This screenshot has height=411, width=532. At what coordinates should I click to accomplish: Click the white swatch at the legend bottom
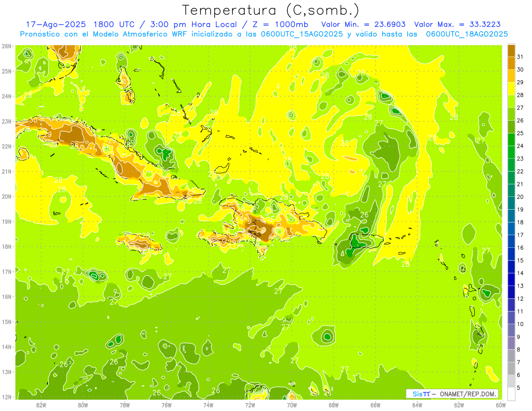(511, 394)
